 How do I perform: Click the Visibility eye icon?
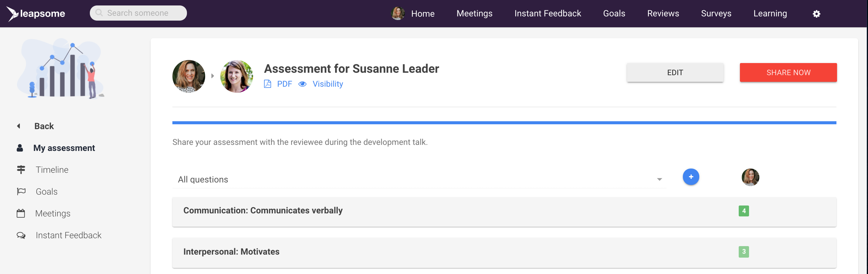(302, 84)
